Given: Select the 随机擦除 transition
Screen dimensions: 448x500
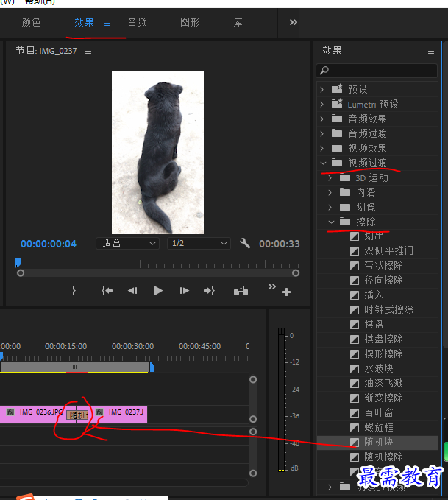Looking at the screenshot, I should pyautogui.click(x=384, y=457).
